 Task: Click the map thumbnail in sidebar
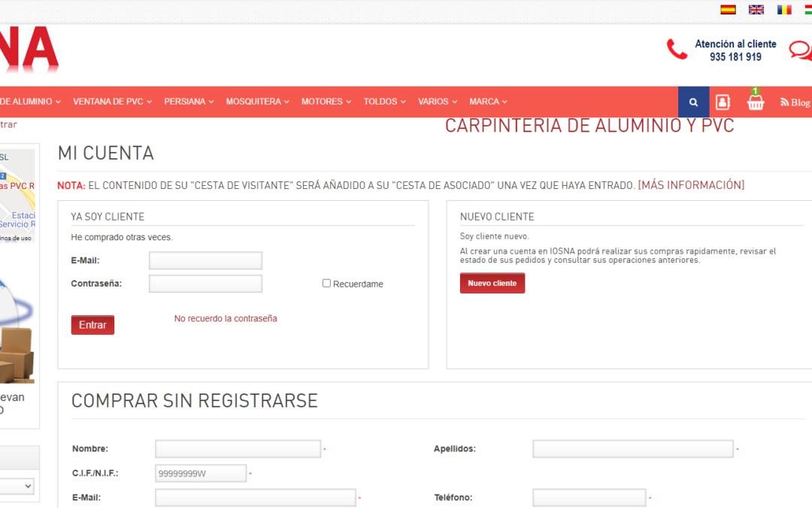point(17,196)
